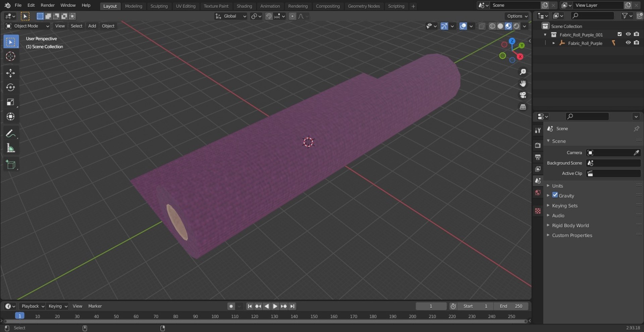The width and height of the screenshot is (644, 332).
Task: Open the Texture properties tab
Action: click(x=538, y=211)
